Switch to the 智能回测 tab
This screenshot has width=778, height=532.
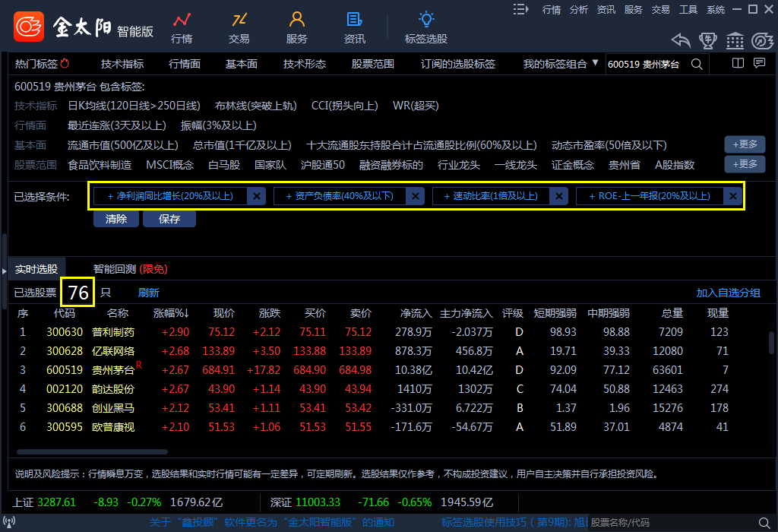(x=130, y=269)
